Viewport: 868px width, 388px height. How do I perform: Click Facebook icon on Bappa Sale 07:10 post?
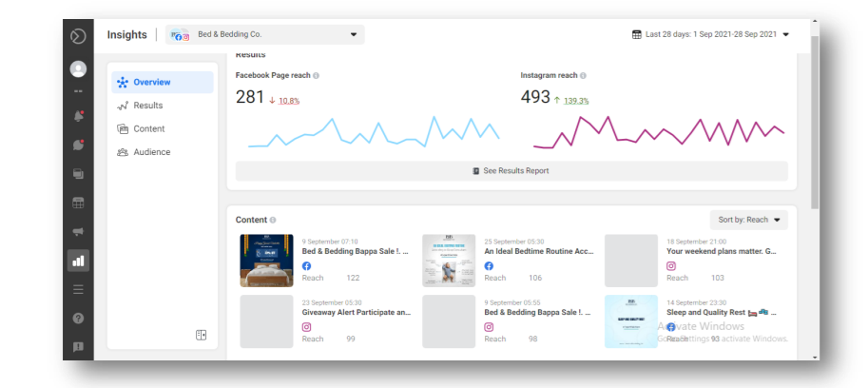(x=307, y=265)
